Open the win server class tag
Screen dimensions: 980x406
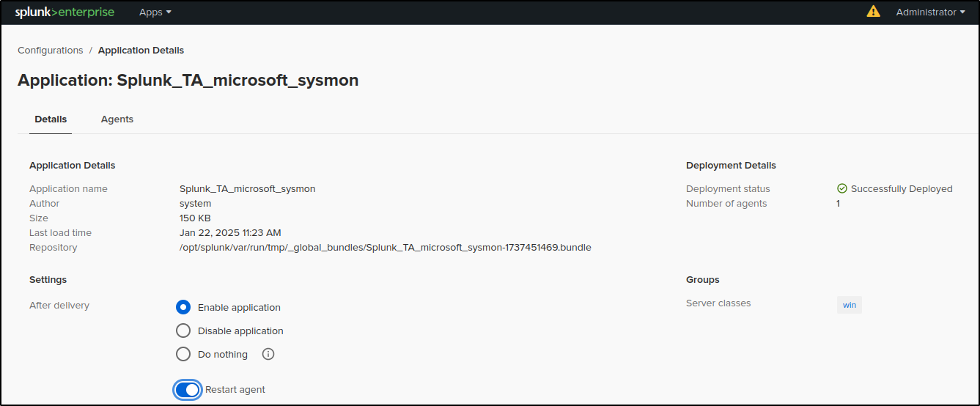[850, 305]
